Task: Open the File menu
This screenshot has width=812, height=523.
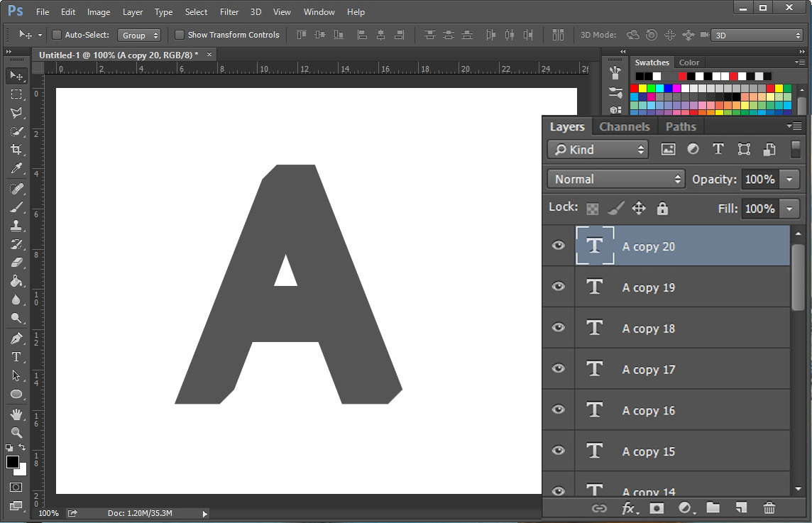Action: coord(43,12)
